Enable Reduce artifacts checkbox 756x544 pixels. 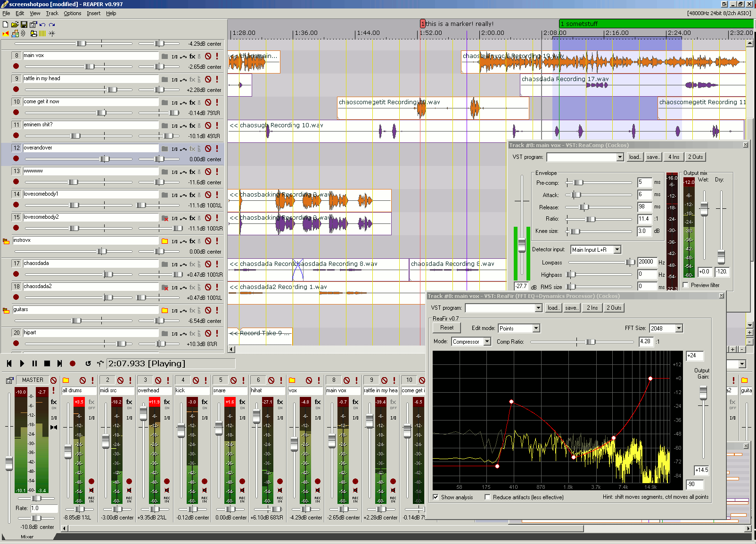click(488, 497)
